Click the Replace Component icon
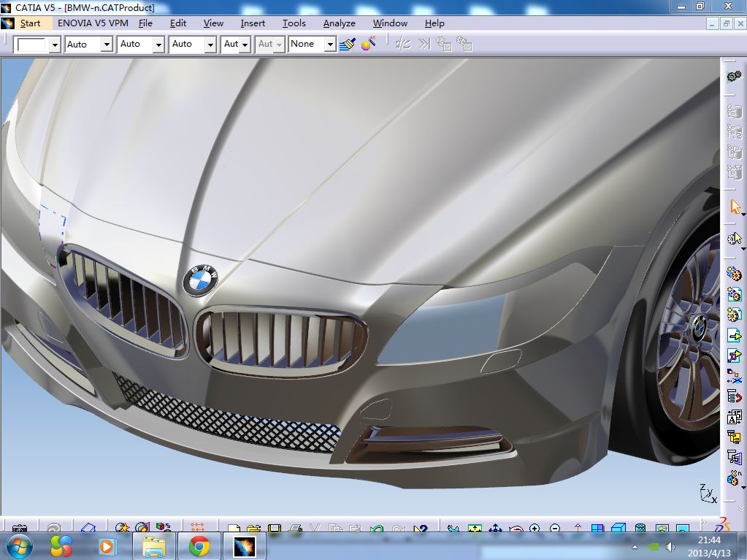 (x=734, y=376)
